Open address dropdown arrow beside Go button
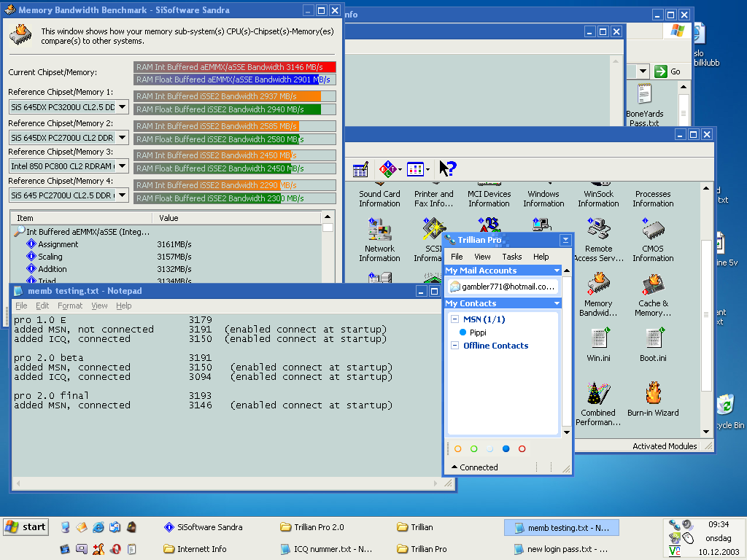This screenshot has width=747, height=560. 643,71
